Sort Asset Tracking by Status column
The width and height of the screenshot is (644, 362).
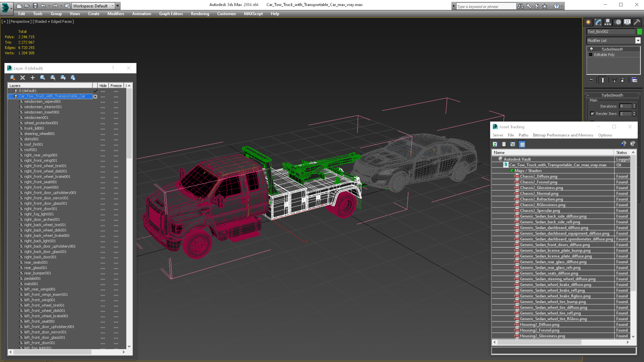[621, 152]
